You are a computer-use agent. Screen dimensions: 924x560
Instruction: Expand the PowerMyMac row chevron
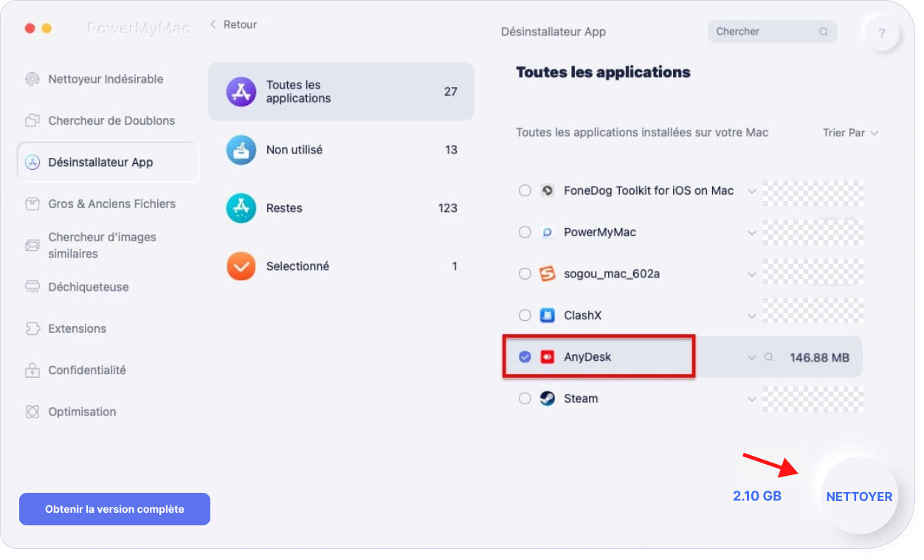751,233
